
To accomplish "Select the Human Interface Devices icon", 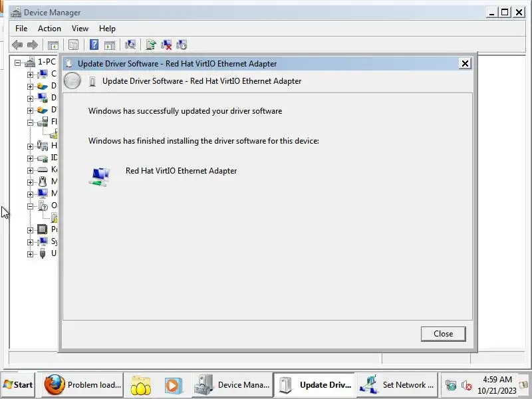I will [43, 146].
